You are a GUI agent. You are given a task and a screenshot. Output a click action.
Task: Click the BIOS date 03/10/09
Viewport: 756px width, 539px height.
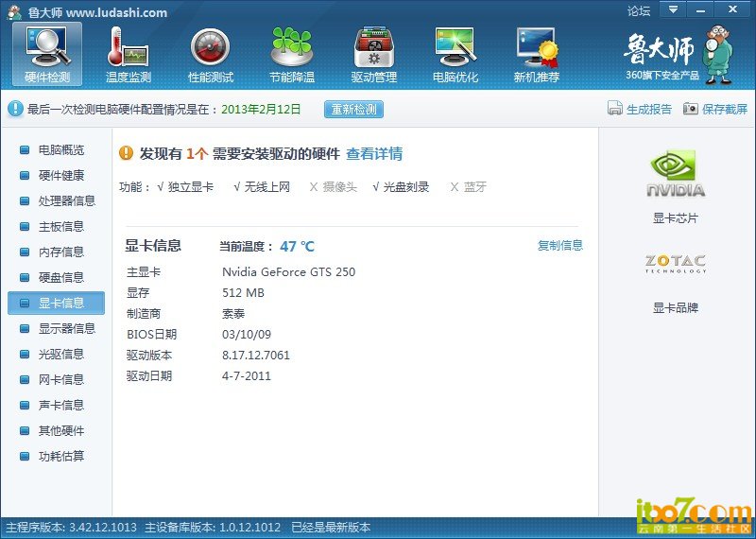(x=247, y=335)
